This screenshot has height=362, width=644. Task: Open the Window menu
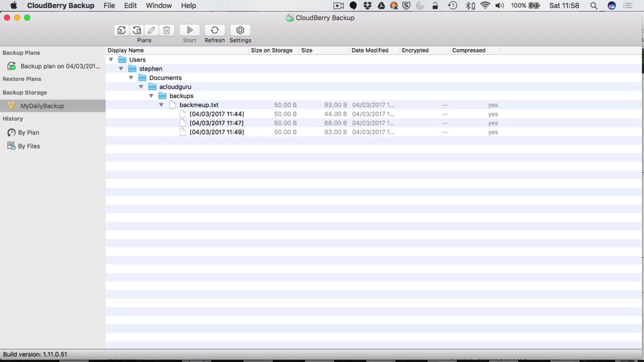[158, 6]
